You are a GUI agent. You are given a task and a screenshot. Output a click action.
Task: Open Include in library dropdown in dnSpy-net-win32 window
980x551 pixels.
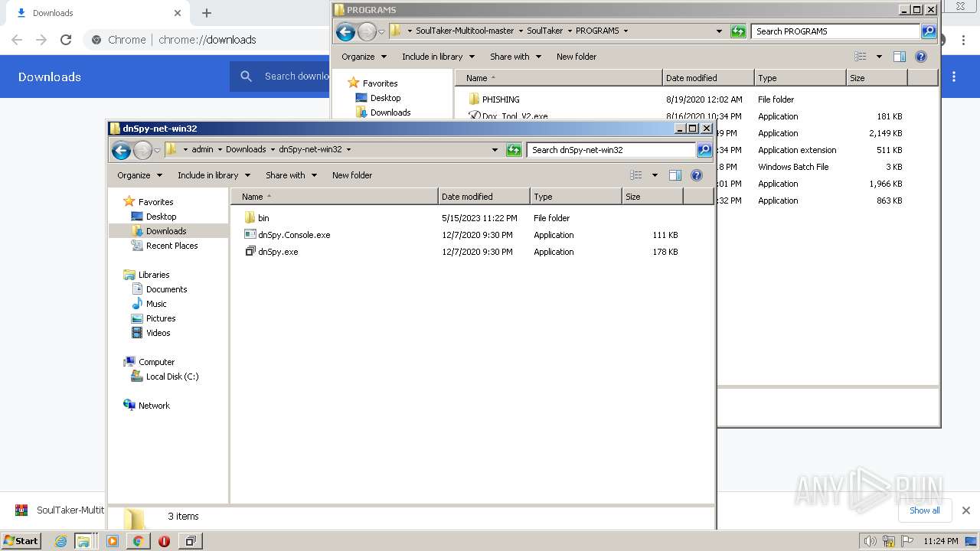pyautogui.click(x=214, y=175)
